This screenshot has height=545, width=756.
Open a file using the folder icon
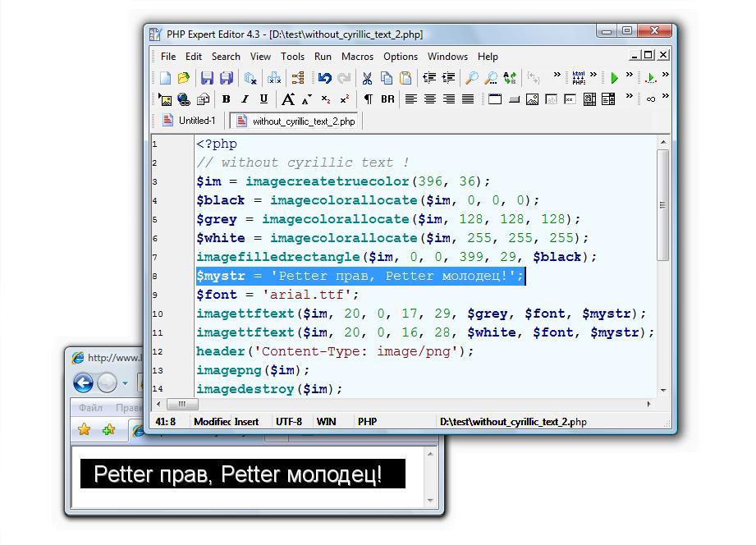pos(184,78)
